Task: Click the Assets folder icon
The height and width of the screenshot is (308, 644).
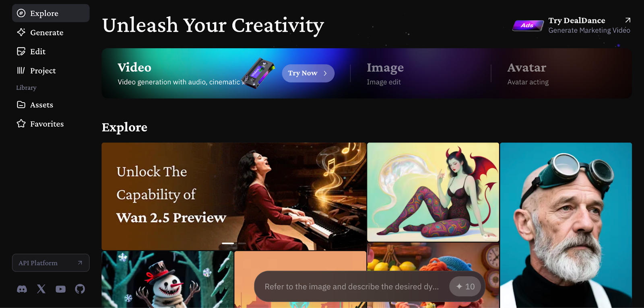Action: pyautogui.click(x=21, y=105)
